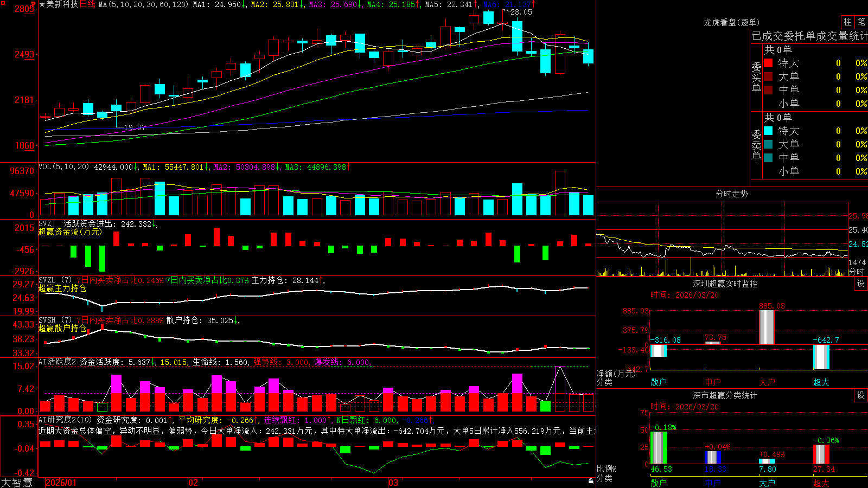The image size is (868, 488).
Task: Click the MA(5,10,20,30,60,120) indicator label
Action: [x=143, y=4]
